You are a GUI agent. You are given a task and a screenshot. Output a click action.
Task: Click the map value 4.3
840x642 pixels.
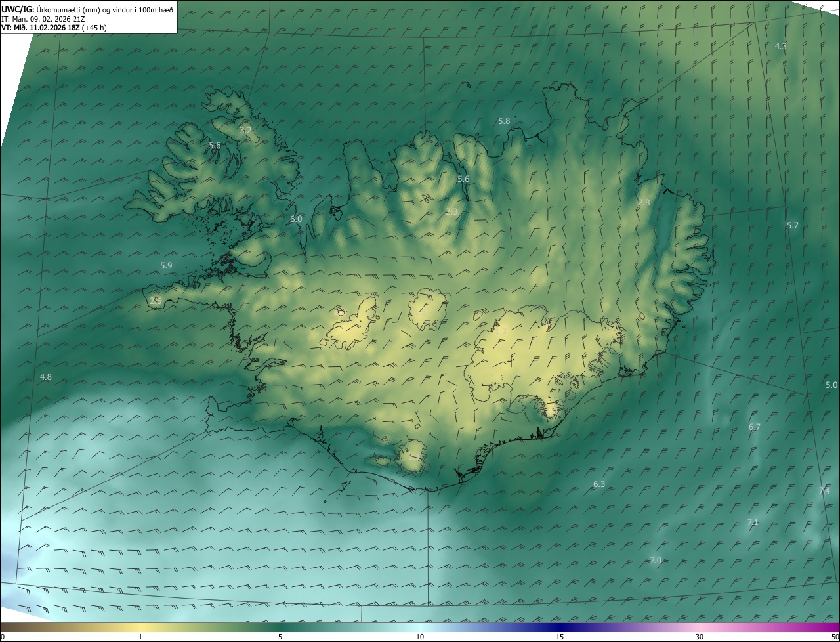pos(781,46)
